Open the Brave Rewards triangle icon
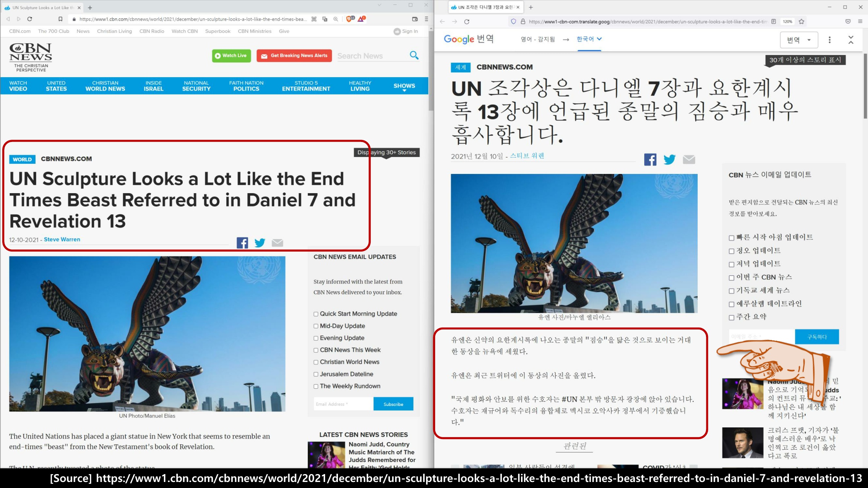Viewport: 868px width, 488px height. click(x=362, y=19)
